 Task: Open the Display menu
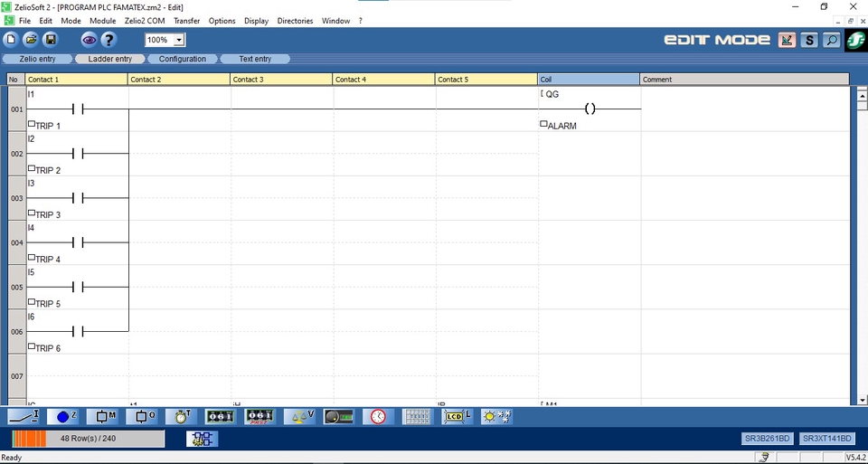pyautogui.click(x=256, y=21)
